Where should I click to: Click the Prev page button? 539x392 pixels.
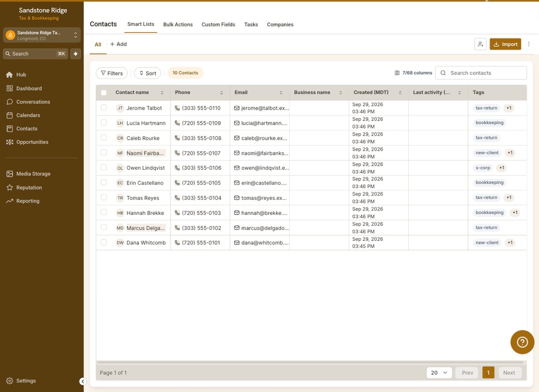click(467, 373)
